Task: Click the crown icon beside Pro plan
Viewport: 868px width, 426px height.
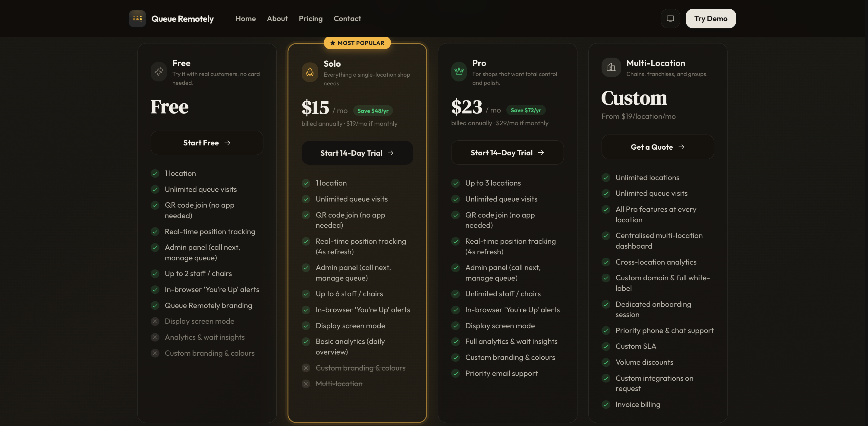Action: [x=459, y=72]
